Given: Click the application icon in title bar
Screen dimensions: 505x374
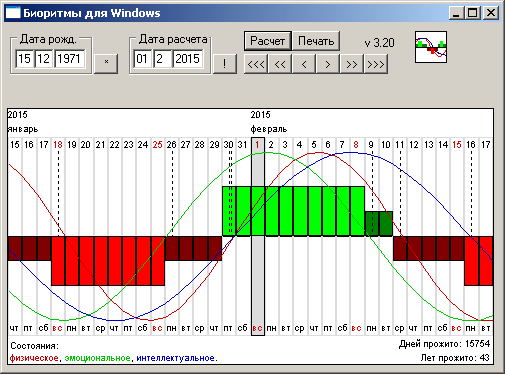Looking at the screenshot, I should pyautogui.click(x=13, y=13).
